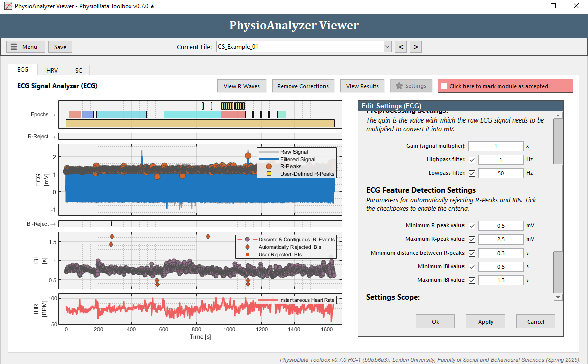Click Ok in Edit Settings
This screenshot has height=364, width=588.
435,322
